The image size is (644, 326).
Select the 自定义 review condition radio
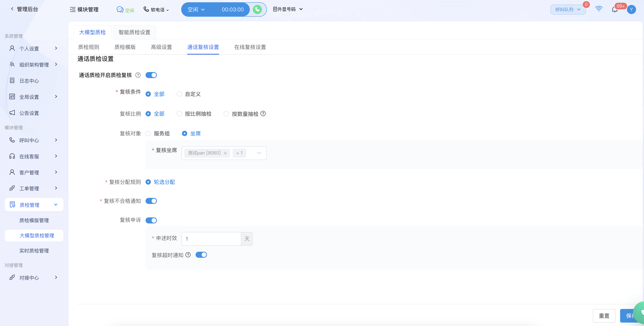tap(179, 94)
